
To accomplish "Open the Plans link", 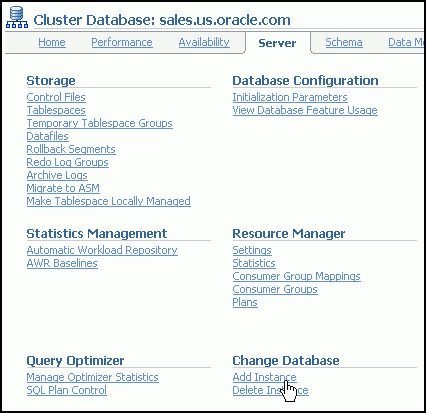I will coord(245,302).
